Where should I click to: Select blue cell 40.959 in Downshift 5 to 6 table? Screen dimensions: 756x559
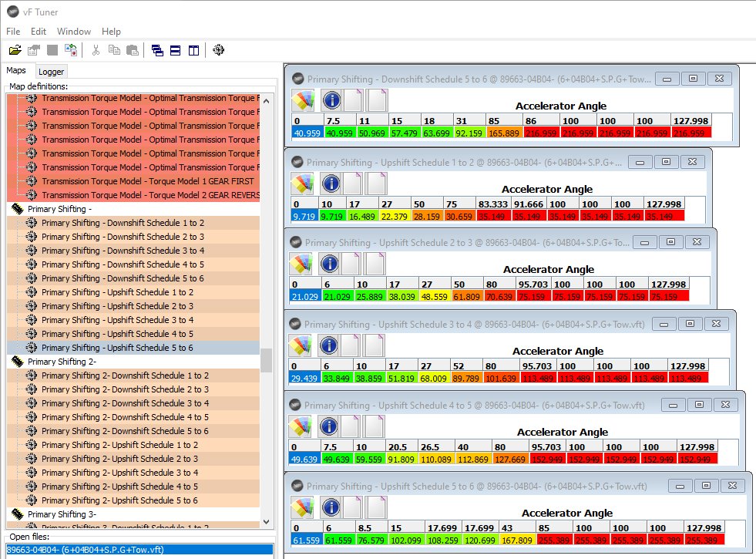tap(307, 133)
